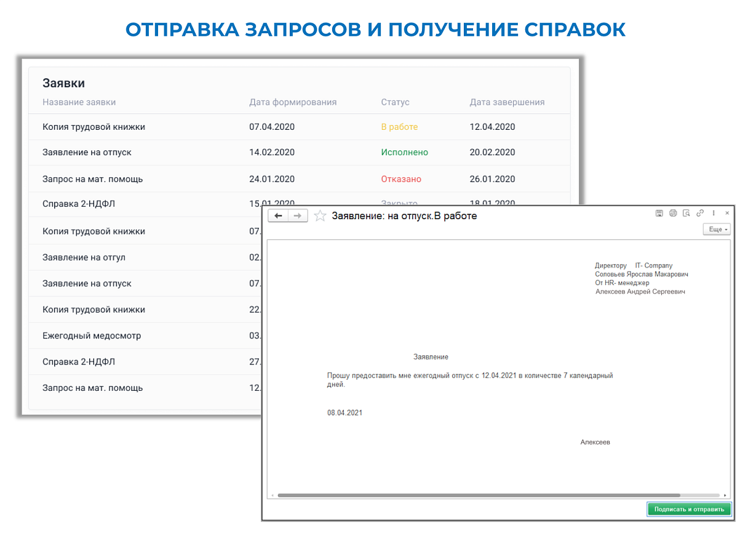Click the window title Заявление: на отпуск.В работе

[x=404, y=216]
